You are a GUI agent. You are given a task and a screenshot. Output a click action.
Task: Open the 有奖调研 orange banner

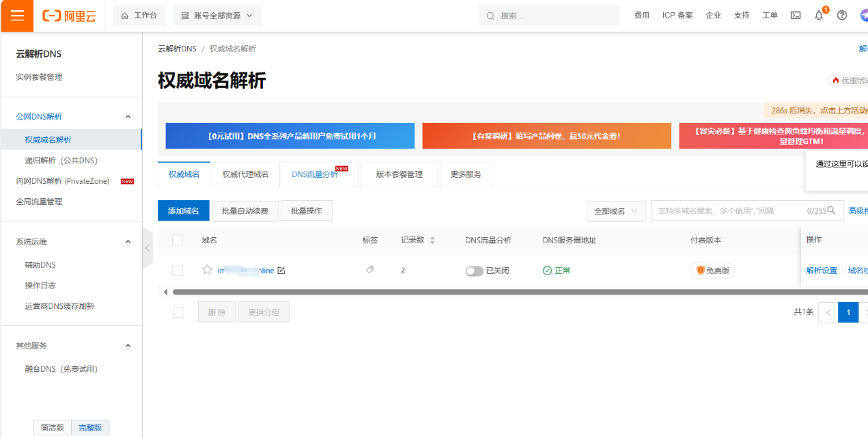(x=547, y=136)
